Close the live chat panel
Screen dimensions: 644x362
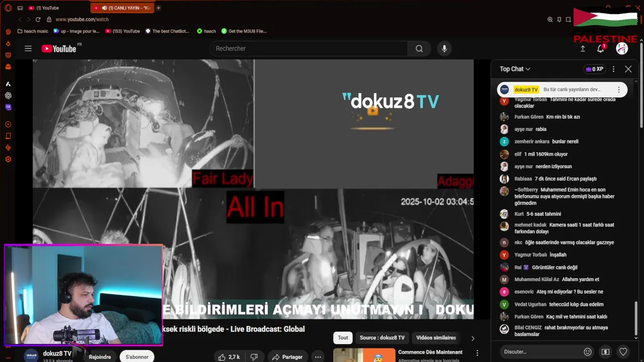[628, 69]
